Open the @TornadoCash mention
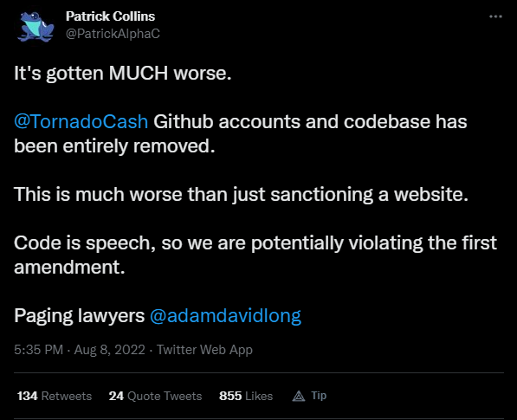This screenshot has width=517, height=420. [x=81, y=121]
